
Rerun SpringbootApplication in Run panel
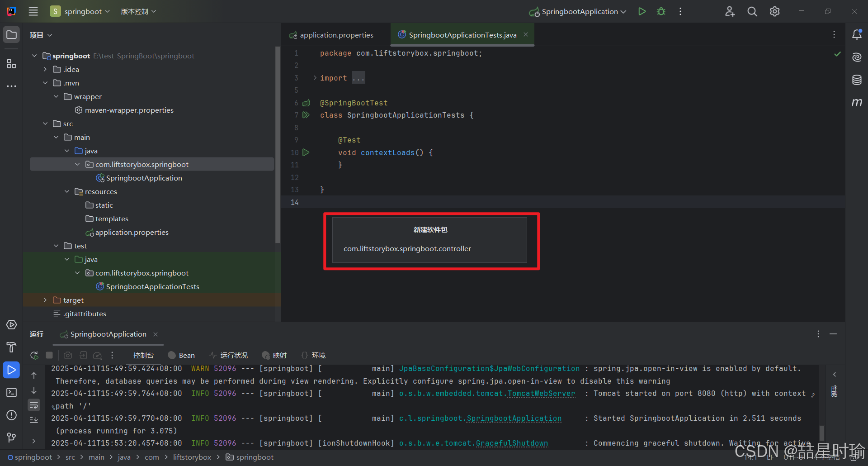pyautogui.click(x=34, y=355)
